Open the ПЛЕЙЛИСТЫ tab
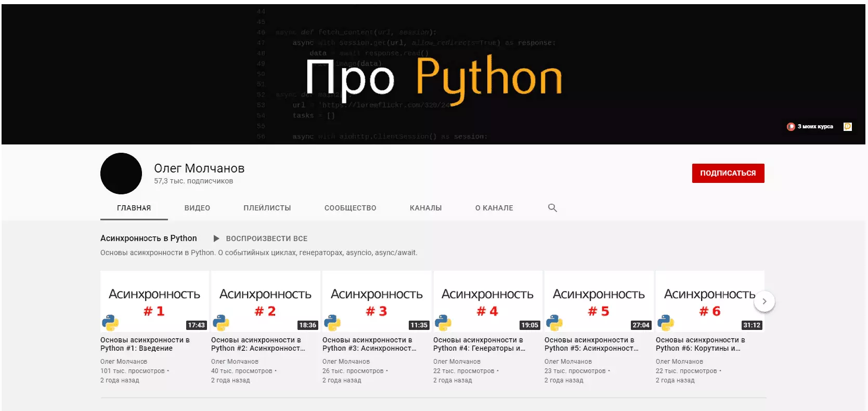868x411 pixels. [267, 208]
